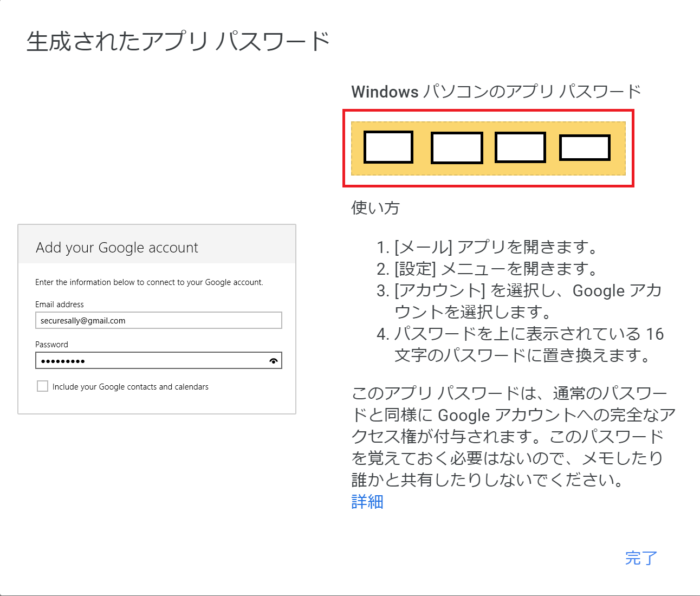Select the yellow generated app password box
Image resolution: width=700 pixels, height=596 pixels.
488,148
